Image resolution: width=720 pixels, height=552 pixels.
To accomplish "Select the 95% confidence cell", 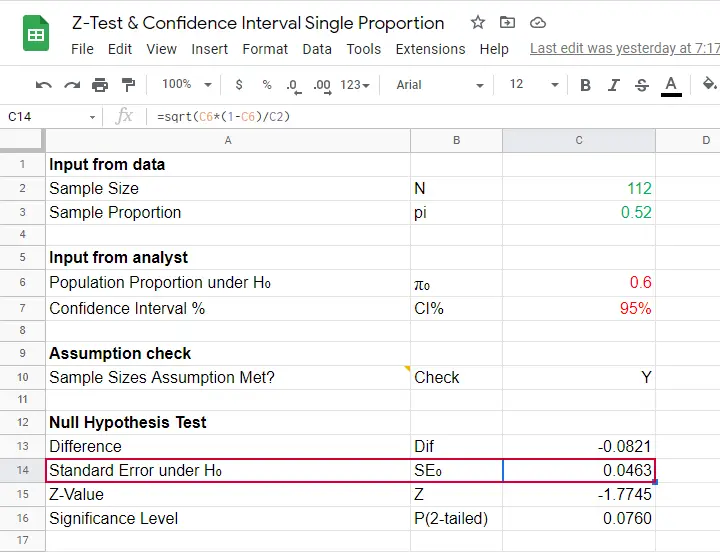I will point(579,308).
